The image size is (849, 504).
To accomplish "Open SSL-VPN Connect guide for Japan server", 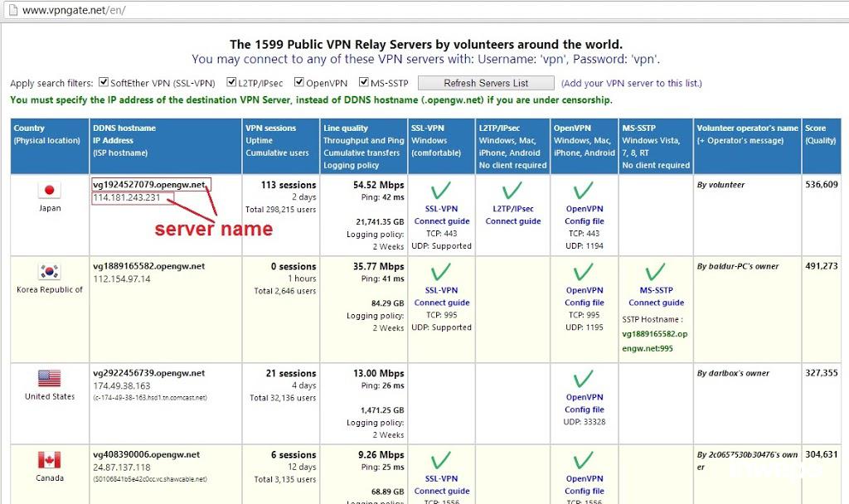I will [442, 215].
